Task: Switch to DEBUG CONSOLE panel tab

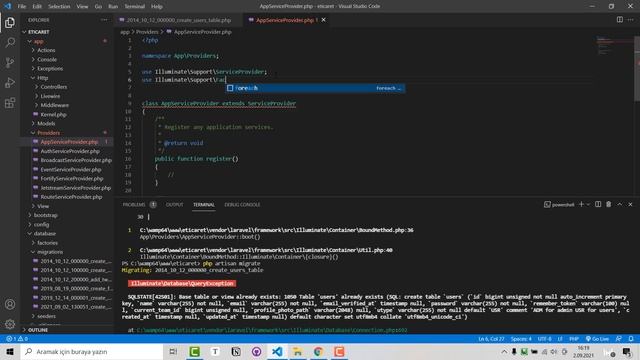Action: click(x=242, y=204)
